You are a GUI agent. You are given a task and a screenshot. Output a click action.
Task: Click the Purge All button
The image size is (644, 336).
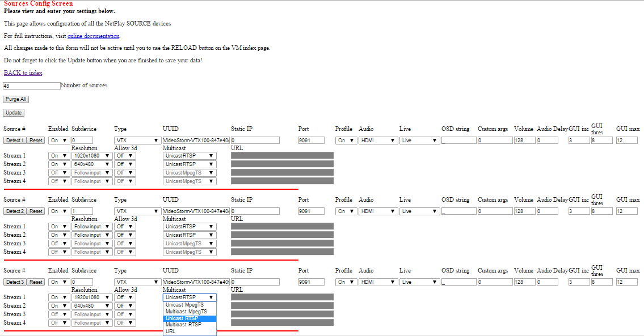click(15, 99)
